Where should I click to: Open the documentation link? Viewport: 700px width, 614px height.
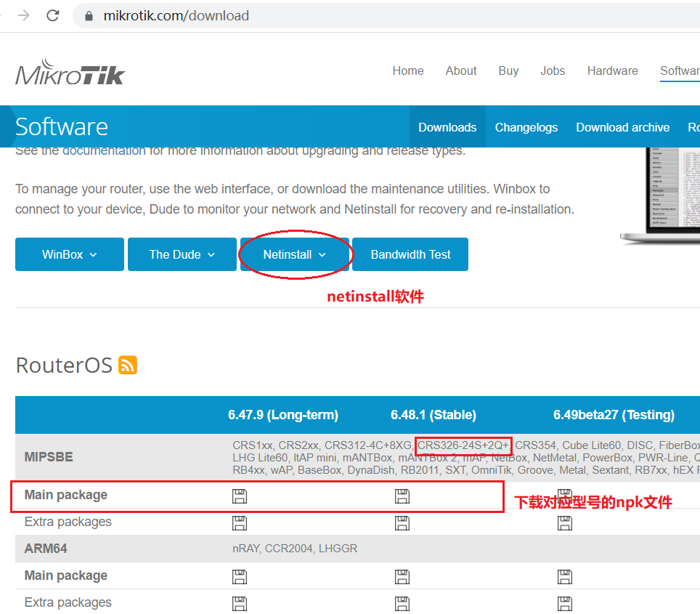point(104,150)
